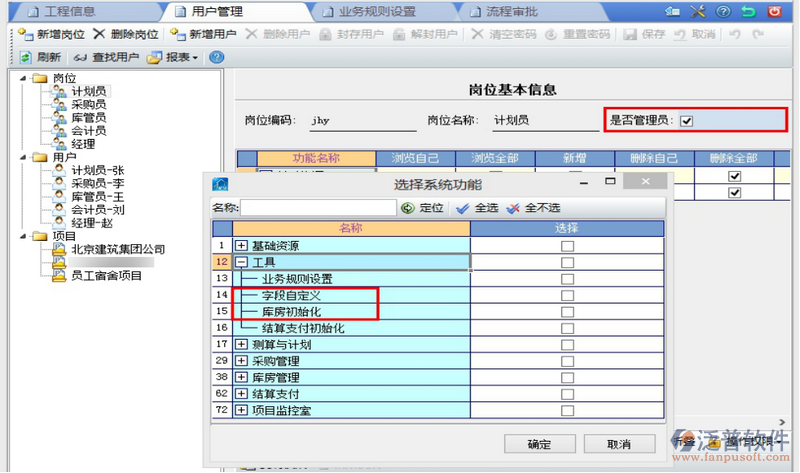Click 全不选 (deselect all) icon

(513, 208)
